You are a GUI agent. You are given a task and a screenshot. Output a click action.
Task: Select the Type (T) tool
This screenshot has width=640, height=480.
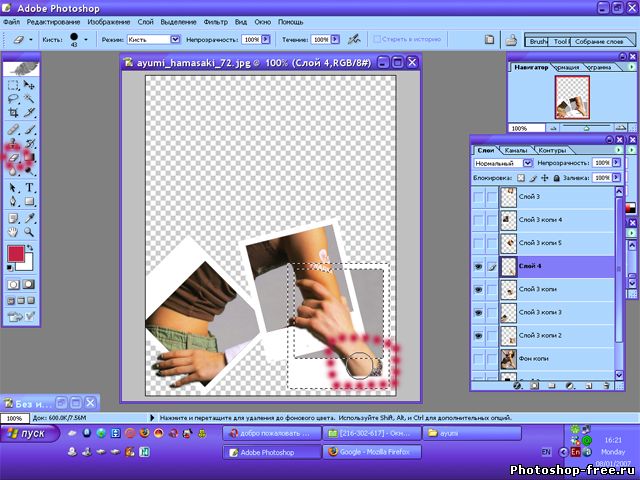[x=30, y=187]
